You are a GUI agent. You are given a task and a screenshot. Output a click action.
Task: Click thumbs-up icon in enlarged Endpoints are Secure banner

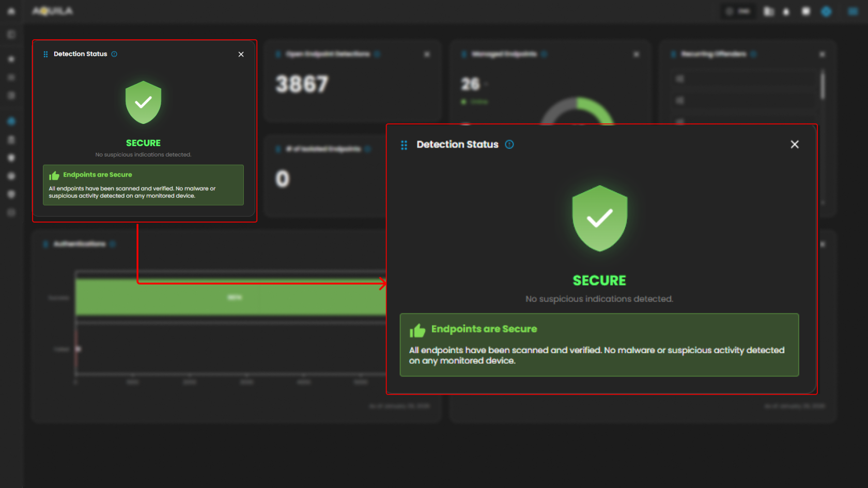coord(417,330)
